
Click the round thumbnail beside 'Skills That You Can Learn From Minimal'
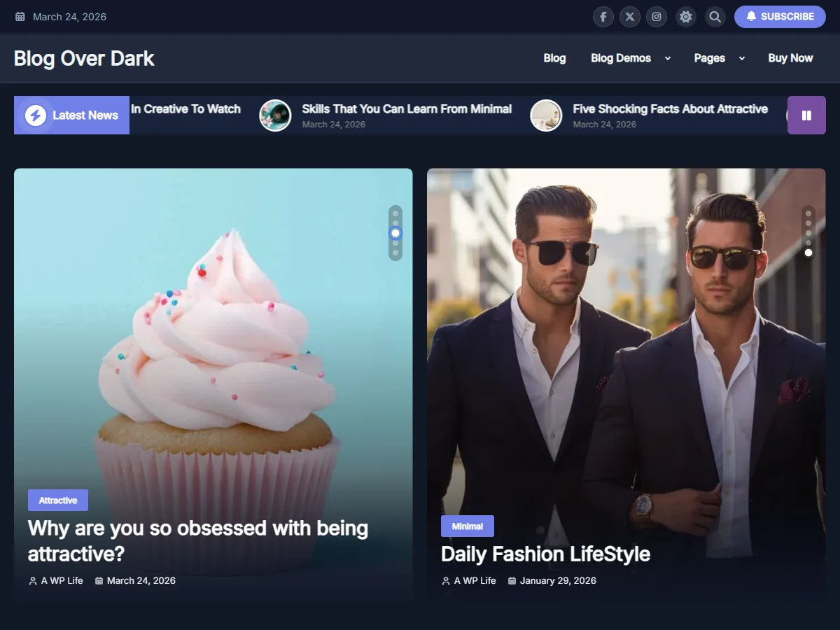point(275,115)
